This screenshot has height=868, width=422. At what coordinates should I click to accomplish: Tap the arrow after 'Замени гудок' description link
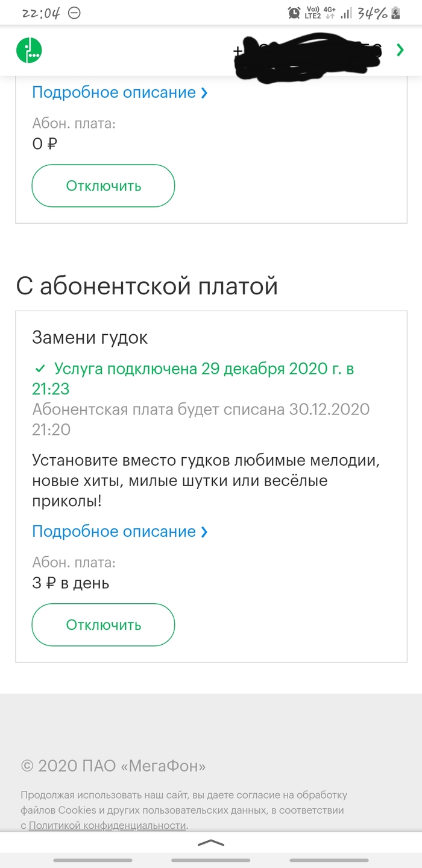point(204,531)
